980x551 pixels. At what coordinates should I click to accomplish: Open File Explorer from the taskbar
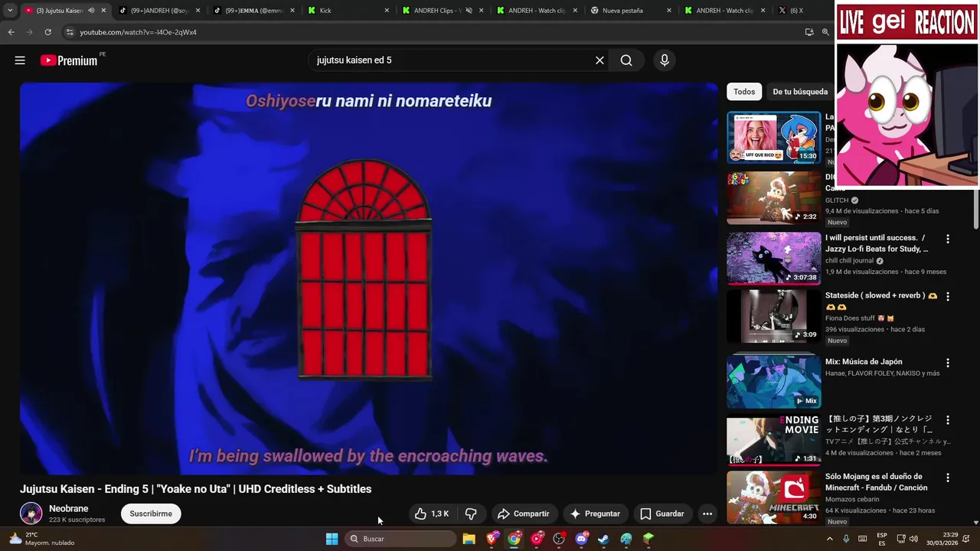[x=469, y=539]
